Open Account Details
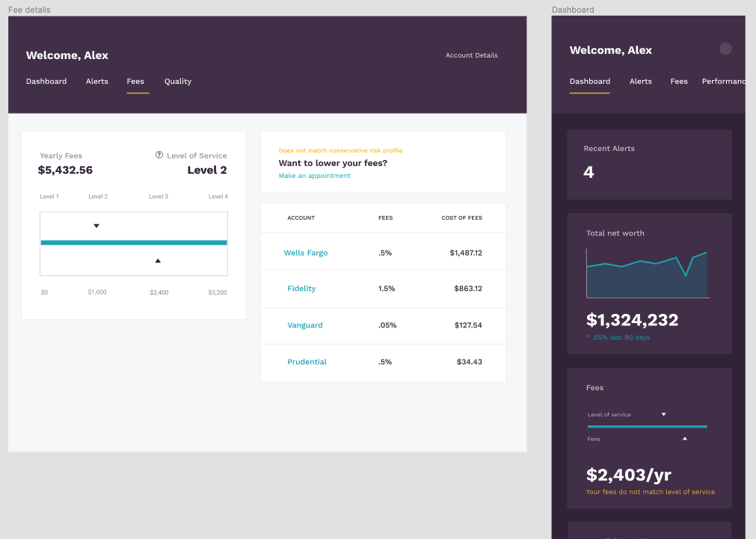 [x=471, y=55]
